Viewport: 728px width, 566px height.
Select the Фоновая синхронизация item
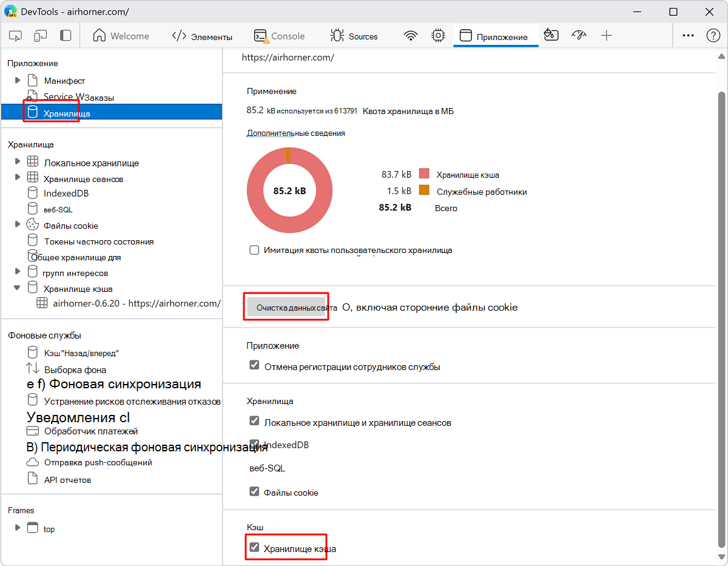point(114,384)
